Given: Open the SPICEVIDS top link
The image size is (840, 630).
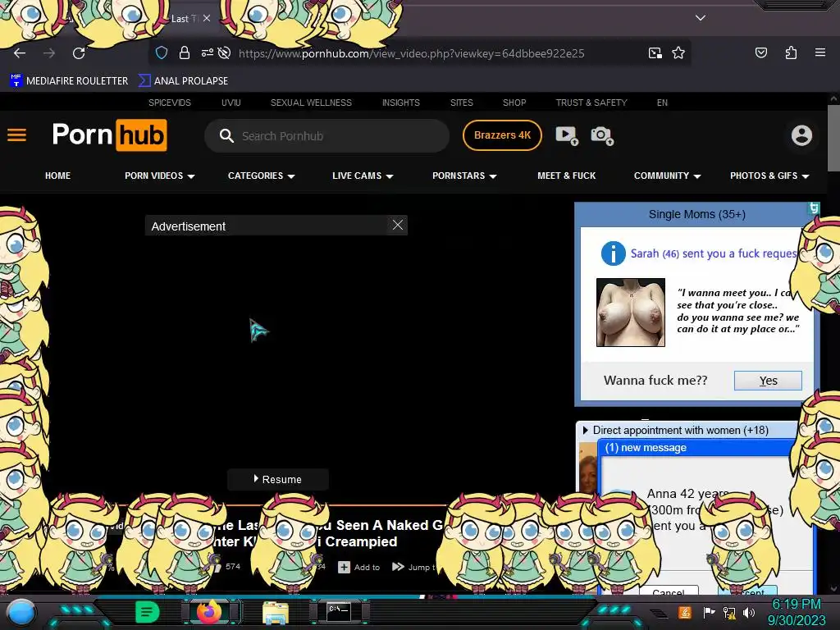Looking at the screenshot, I should coord(169,103).
